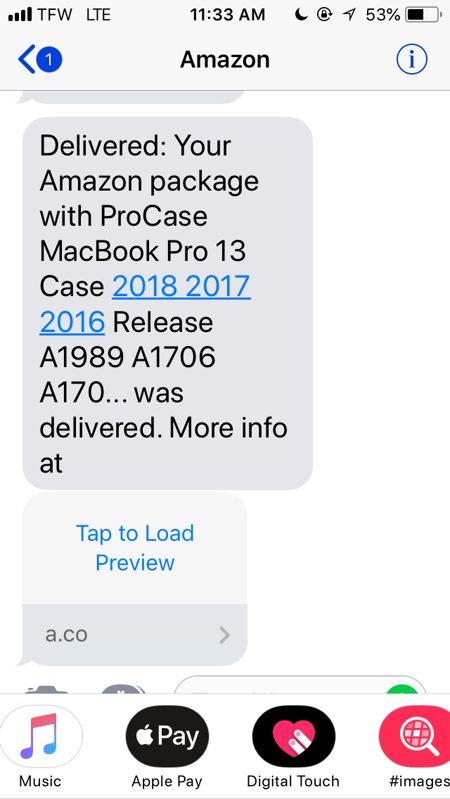450x799 pixels.
Task: Open Apple Pay in the app drawer
Action: point(167,736)
